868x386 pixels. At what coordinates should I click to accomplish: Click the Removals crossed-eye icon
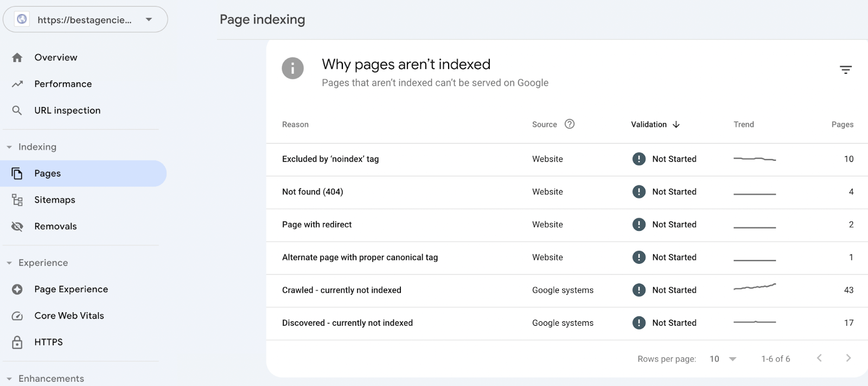(x=17, y=226)
